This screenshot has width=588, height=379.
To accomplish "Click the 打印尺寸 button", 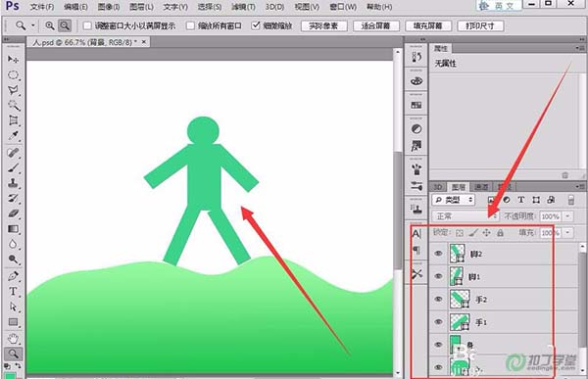I will [x=480, y=25].
